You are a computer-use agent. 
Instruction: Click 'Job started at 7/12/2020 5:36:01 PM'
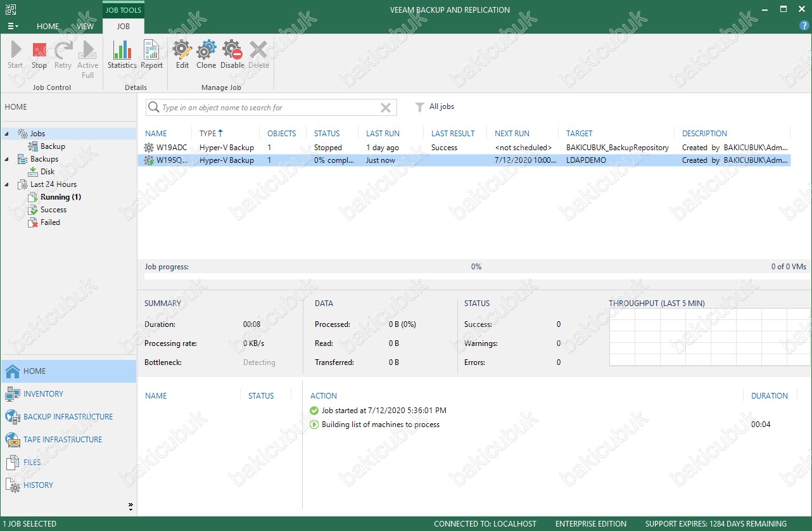point(384,411)
